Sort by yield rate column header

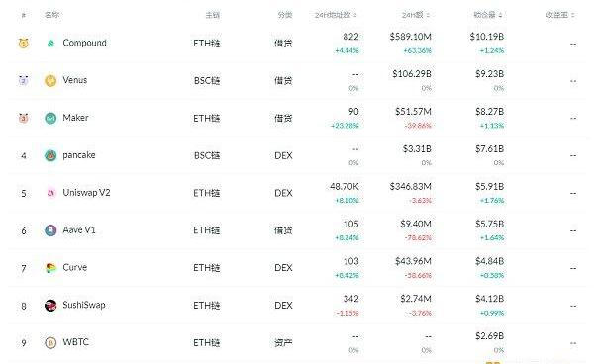pyautogui.click(x=560, y=15)
